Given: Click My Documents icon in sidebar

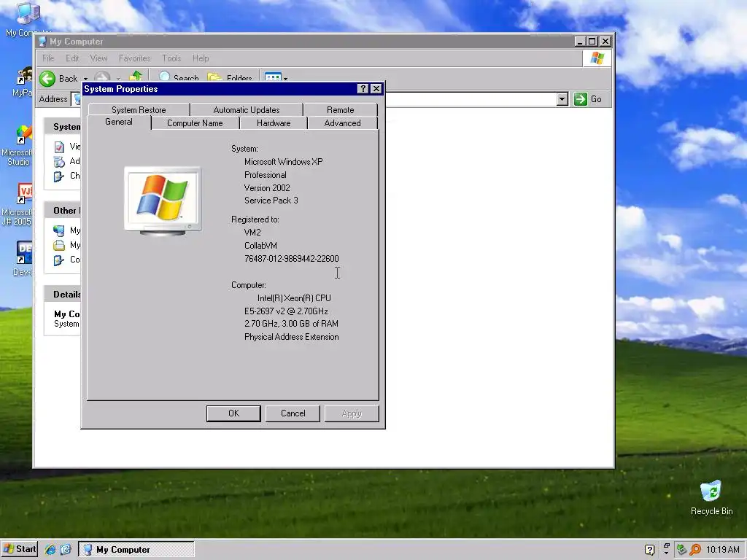Looking at the screenshot, I should (59, 245).
